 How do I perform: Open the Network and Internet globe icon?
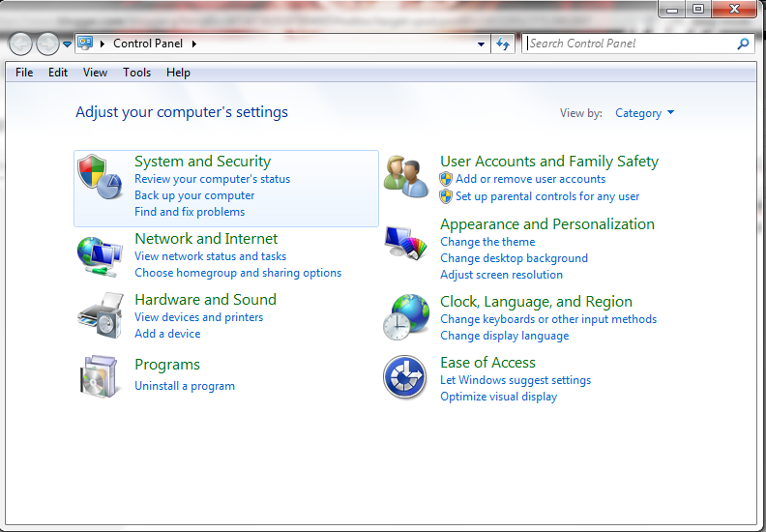pyautogui.click(x=100, y=256)
